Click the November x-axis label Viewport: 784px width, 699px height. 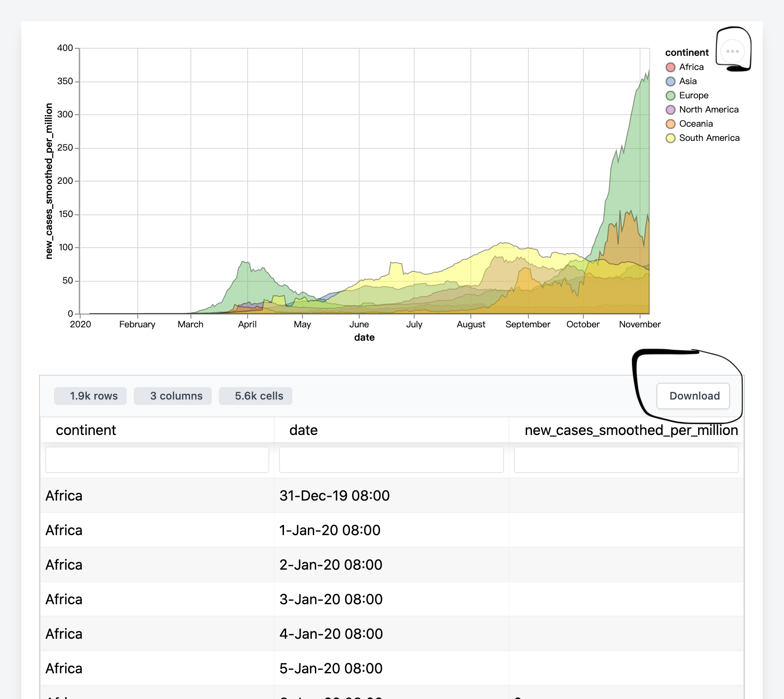coord(640,324)
